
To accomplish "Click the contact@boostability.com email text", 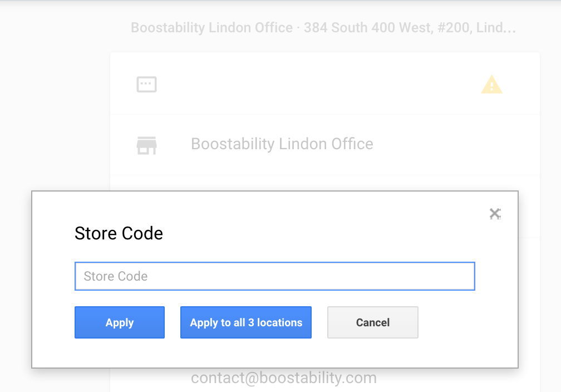I will (283, 379).
